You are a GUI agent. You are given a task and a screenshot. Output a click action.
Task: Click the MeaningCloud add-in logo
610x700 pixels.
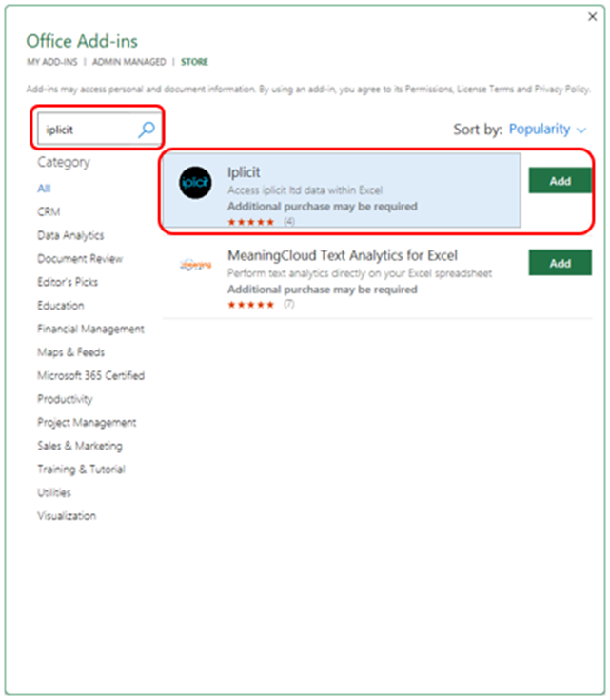click(x=195, y=265)
